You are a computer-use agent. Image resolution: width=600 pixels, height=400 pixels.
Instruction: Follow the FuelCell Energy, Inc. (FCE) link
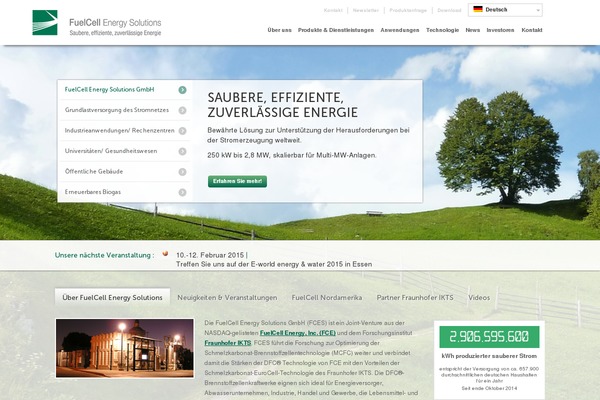[298, 333]
